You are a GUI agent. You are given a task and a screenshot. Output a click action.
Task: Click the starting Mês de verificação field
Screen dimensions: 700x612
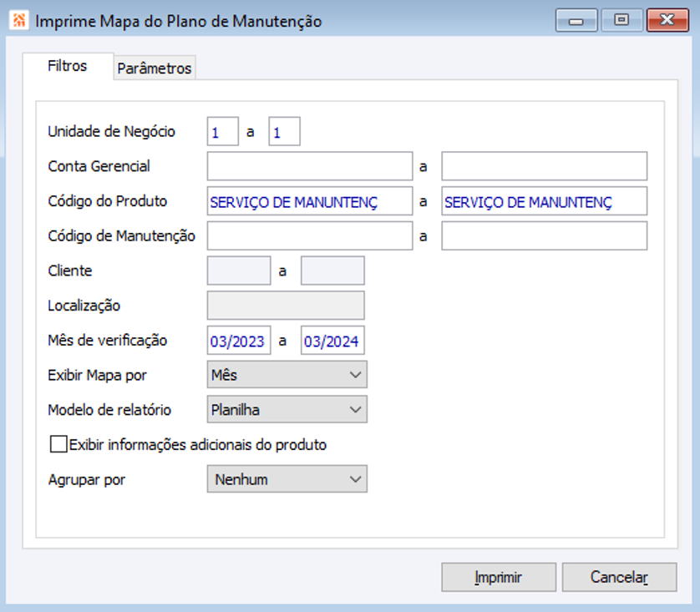tap(239, 341)
